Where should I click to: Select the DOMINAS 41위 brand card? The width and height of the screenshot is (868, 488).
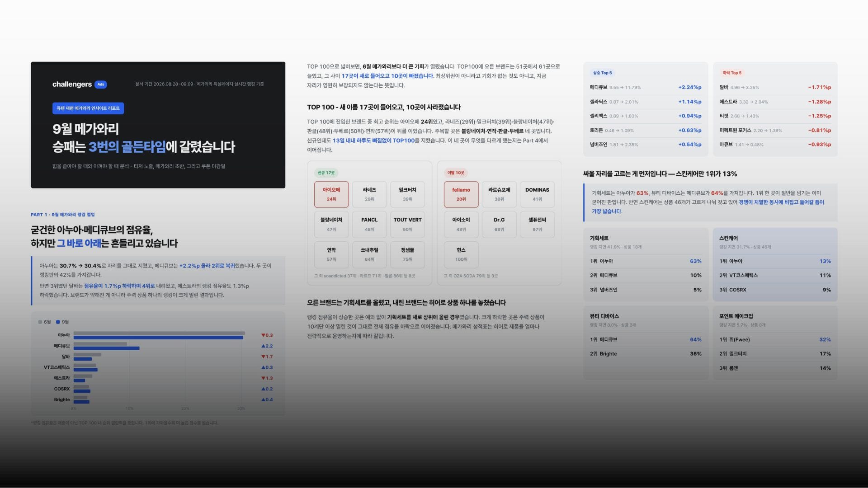537,194
